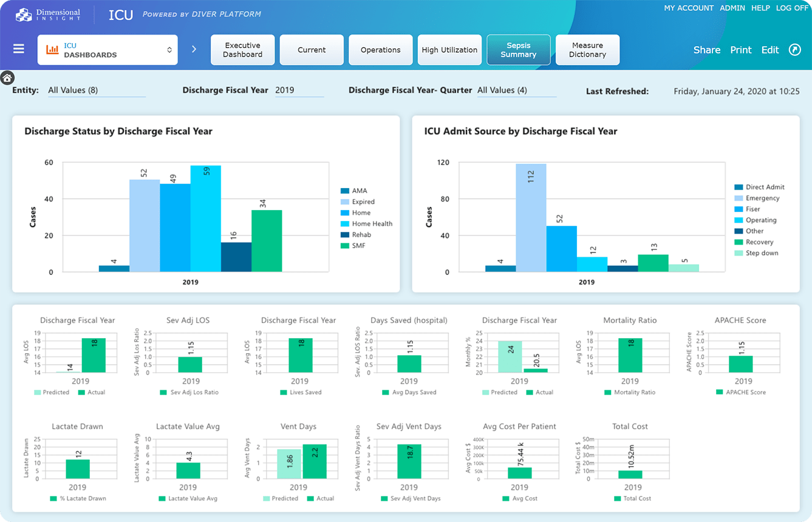Switch to the Executive Dashboard tab

click(242, 50)
